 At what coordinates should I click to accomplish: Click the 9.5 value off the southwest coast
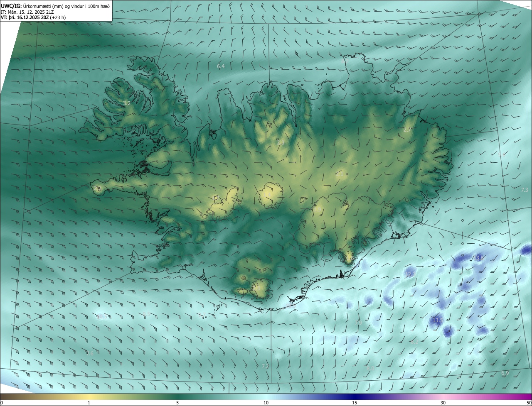tap(146, 314)
